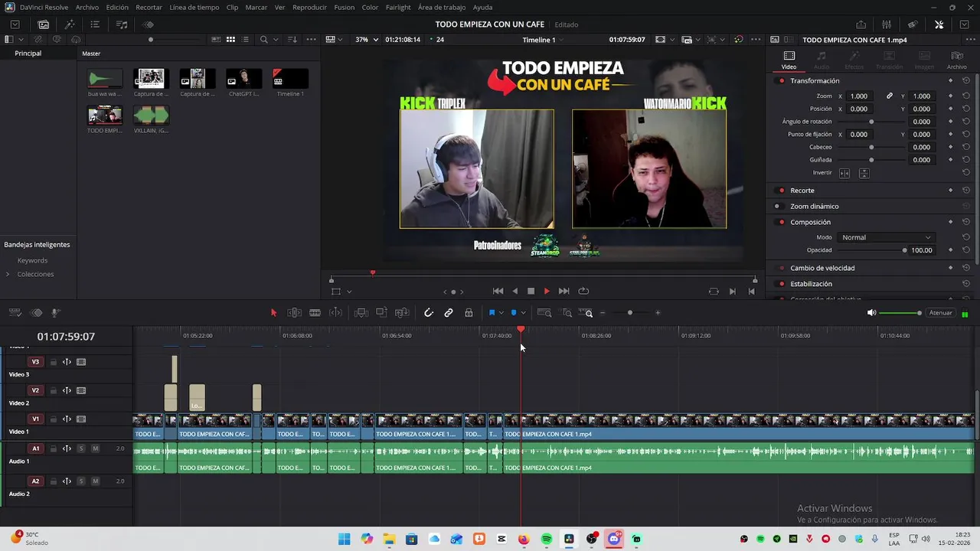
Task: Toggle linked selection chain icon
Action: point(449,312)
